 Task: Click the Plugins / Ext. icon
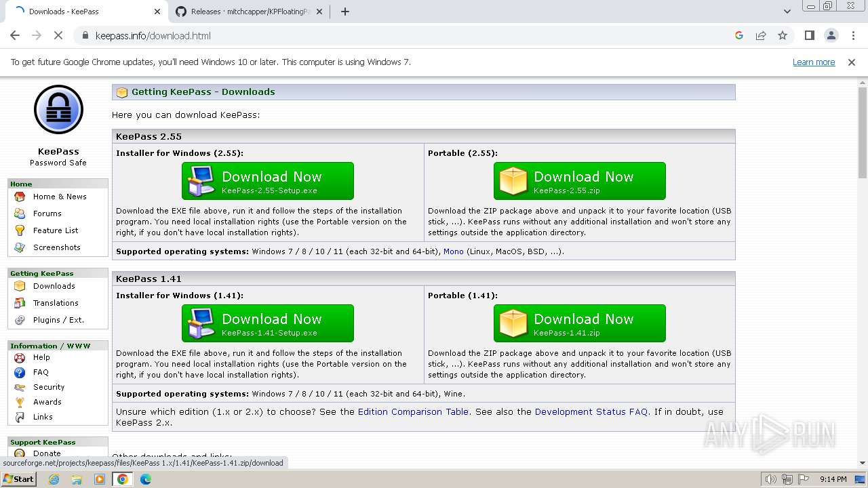20,320
